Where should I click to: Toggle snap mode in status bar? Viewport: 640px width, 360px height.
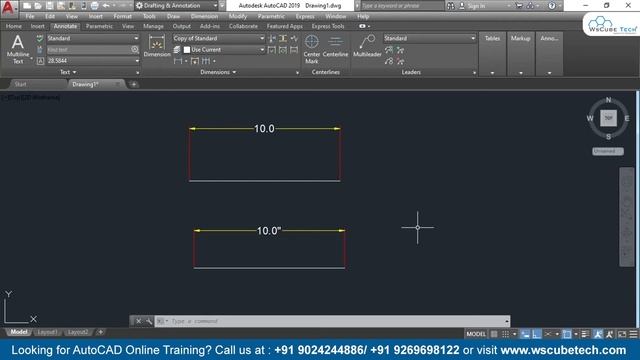(505, 334)
